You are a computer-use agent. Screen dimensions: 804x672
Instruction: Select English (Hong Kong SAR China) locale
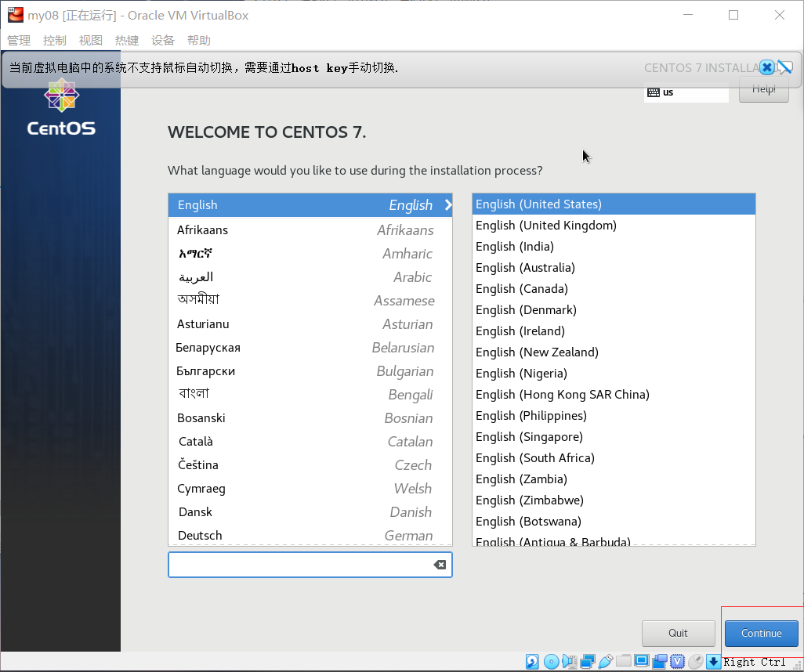tap(614, 395)
